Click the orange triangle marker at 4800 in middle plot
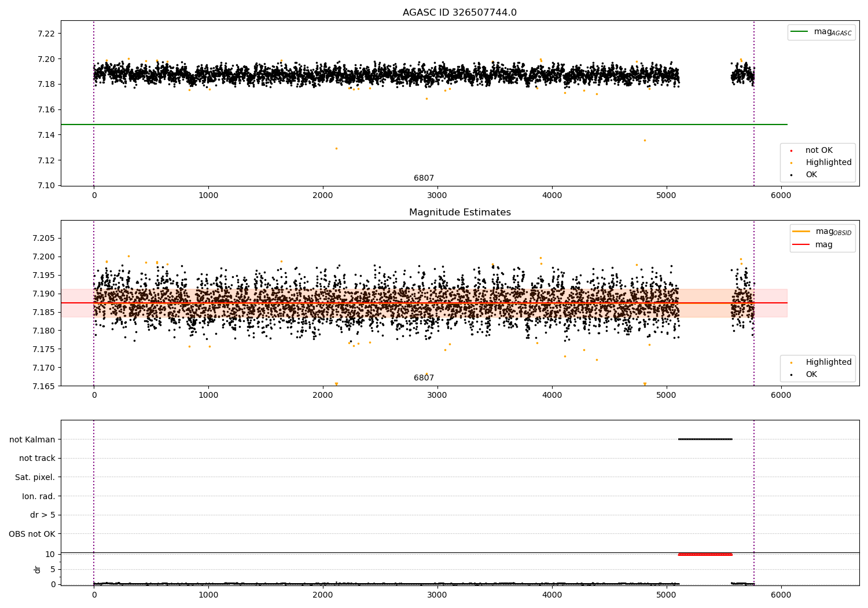The image size is (868, 608). tap(645, 384)
